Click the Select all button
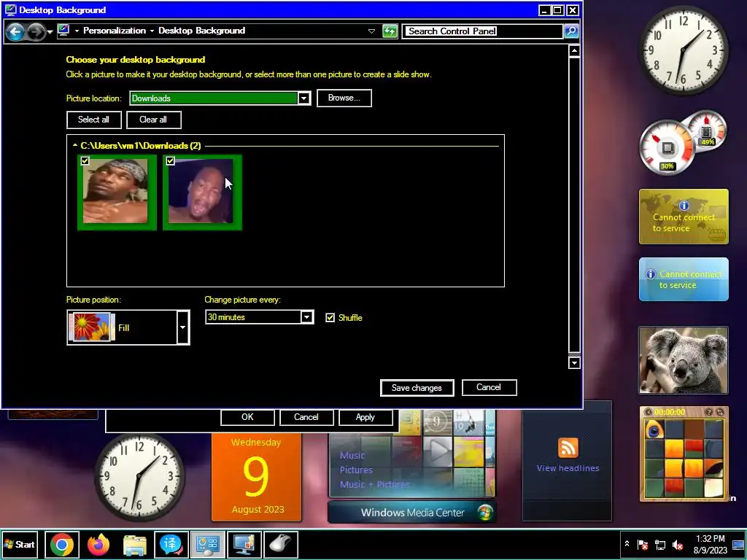 pos(94,120)
